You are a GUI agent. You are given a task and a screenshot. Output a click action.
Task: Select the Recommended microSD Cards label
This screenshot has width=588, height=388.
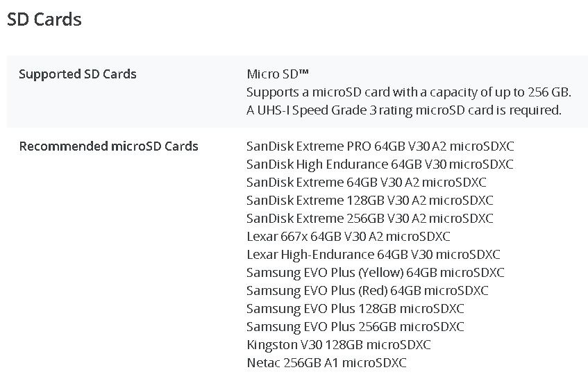tap(109, 146)
